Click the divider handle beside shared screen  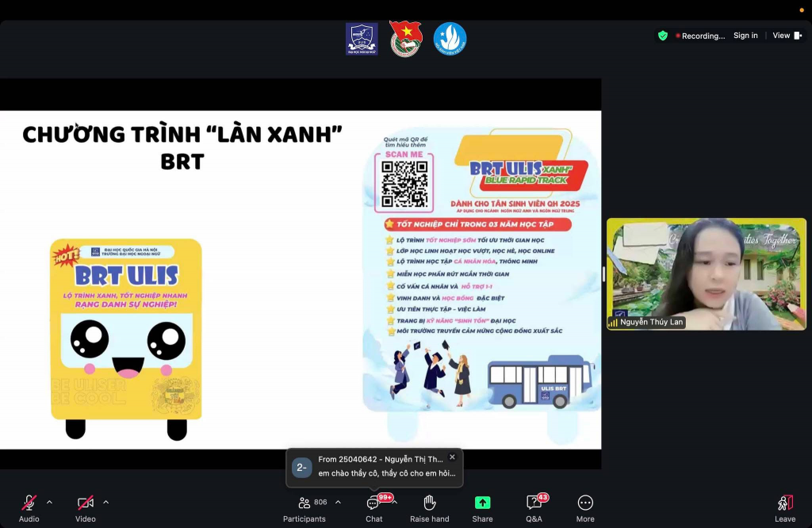(x=603, y=274)
